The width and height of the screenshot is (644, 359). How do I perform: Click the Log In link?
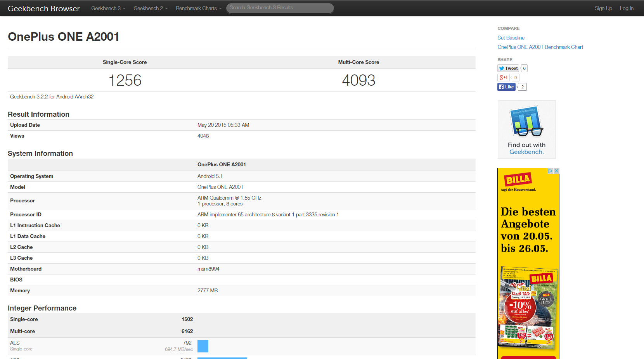(627, 8)
